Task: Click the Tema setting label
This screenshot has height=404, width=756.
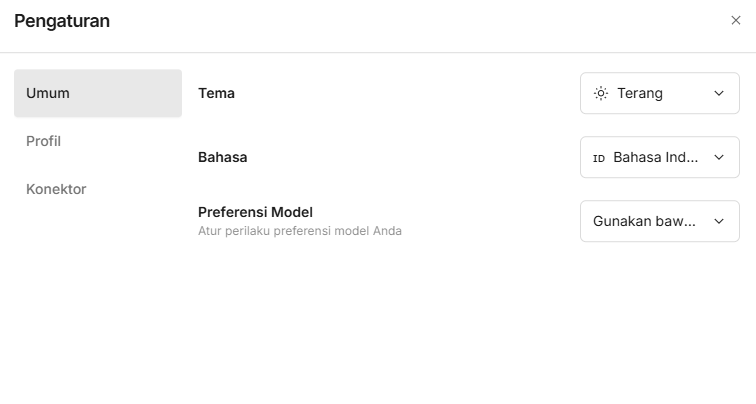Action: [216, 93]
